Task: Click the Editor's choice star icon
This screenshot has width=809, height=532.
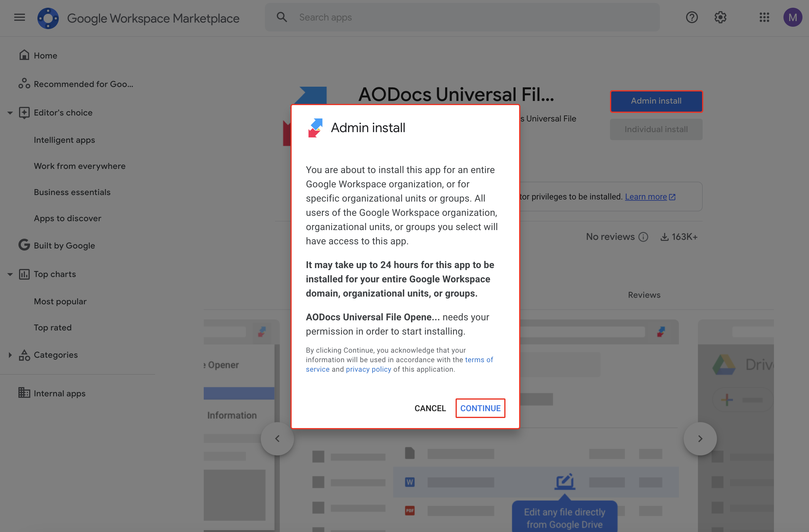Action: (x=24, y=113)
